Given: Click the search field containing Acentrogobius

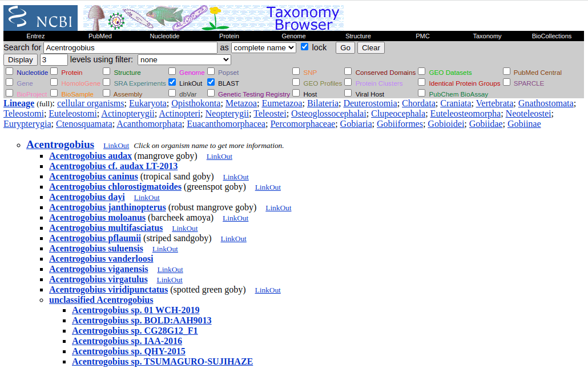Looking at the screenshot, I should pyautogui.click(x=131, y=47).
